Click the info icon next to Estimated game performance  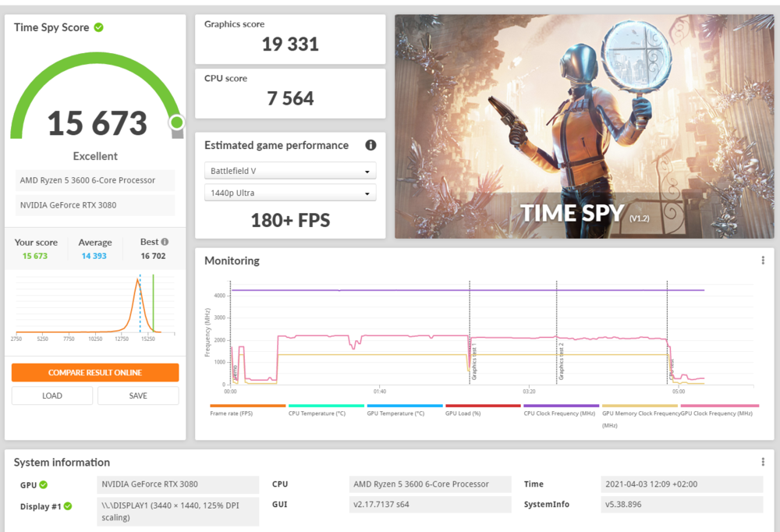tap(370, 145)
